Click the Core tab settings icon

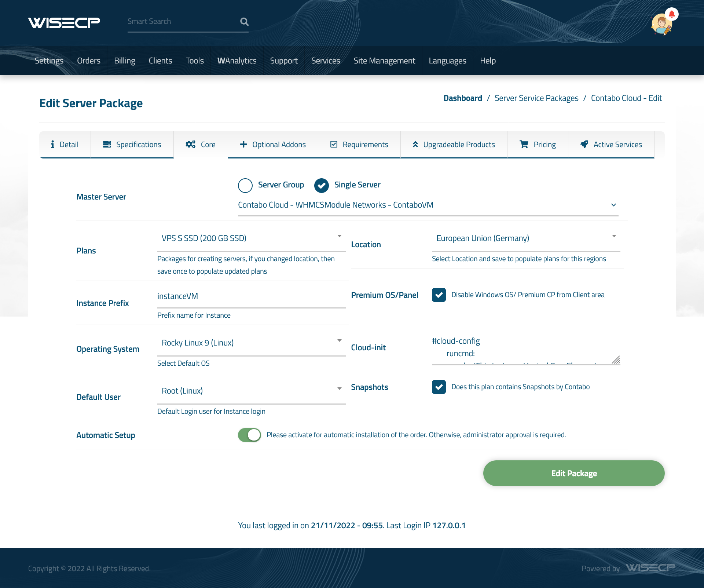(190, 144)
